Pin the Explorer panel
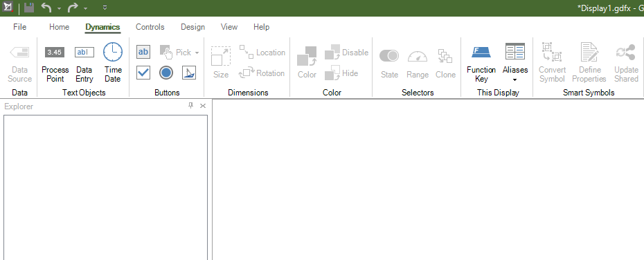The image size is (644, 260). point(190,106)
